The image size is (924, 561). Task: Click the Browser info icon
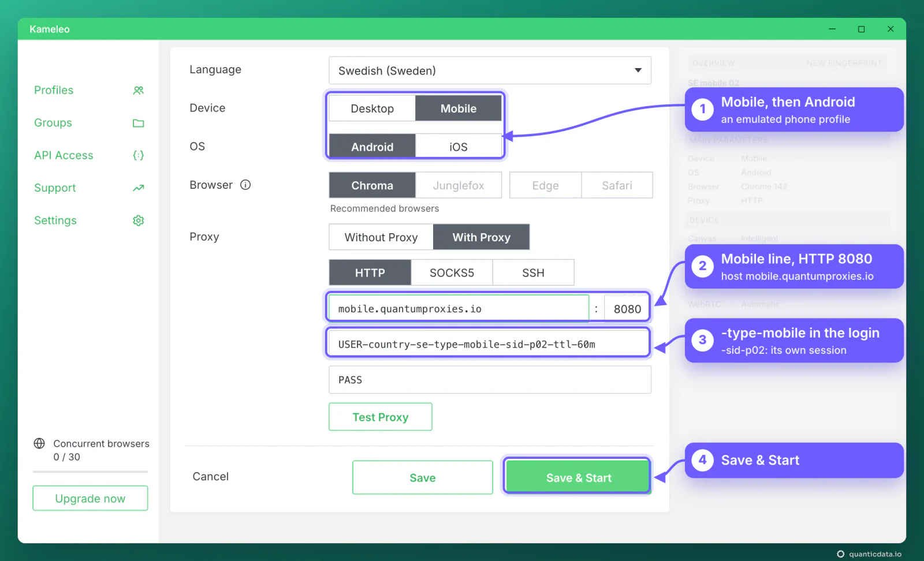(x=245, y=185)
